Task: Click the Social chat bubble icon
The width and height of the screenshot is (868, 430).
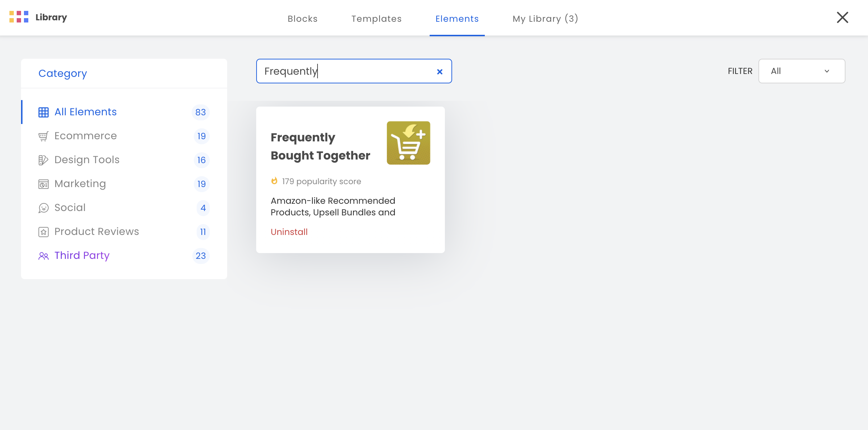Action: tap(44, 208)
